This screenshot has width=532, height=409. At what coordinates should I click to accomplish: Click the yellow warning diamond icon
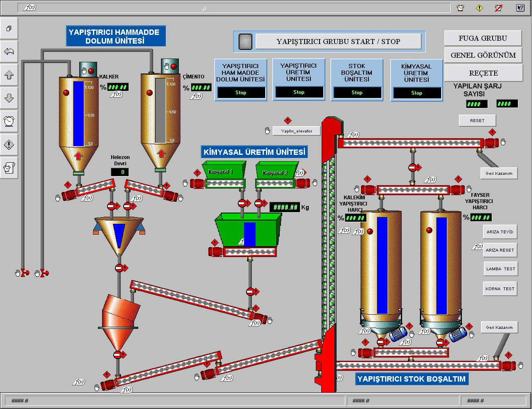(x=480, y=8)
